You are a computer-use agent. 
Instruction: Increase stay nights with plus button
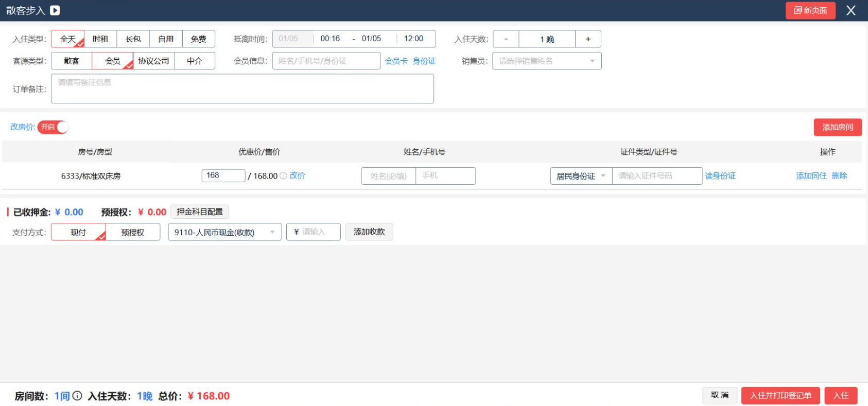coord(588,39)
